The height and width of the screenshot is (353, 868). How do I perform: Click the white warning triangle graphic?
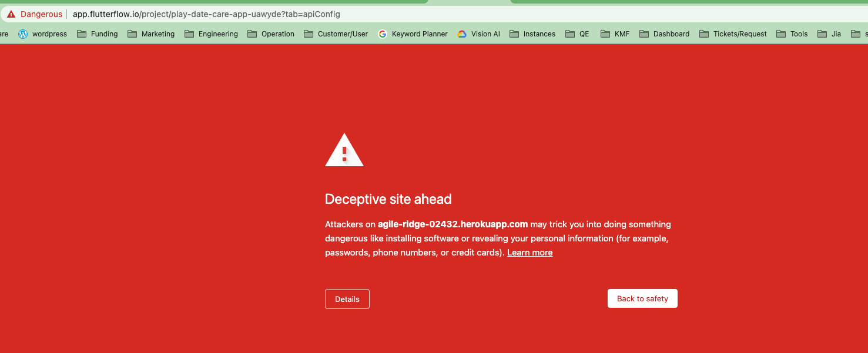pos(344,150)
